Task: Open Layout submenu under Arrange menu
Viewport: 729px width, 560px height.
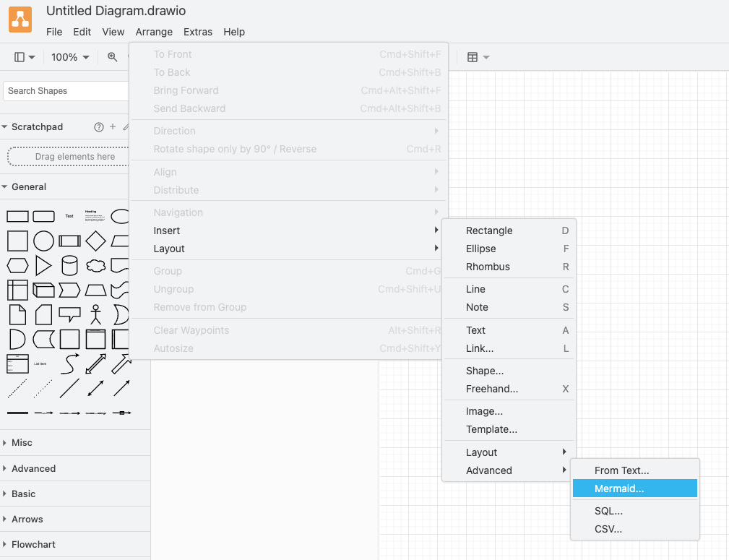Action: click(x=288, y=249)
